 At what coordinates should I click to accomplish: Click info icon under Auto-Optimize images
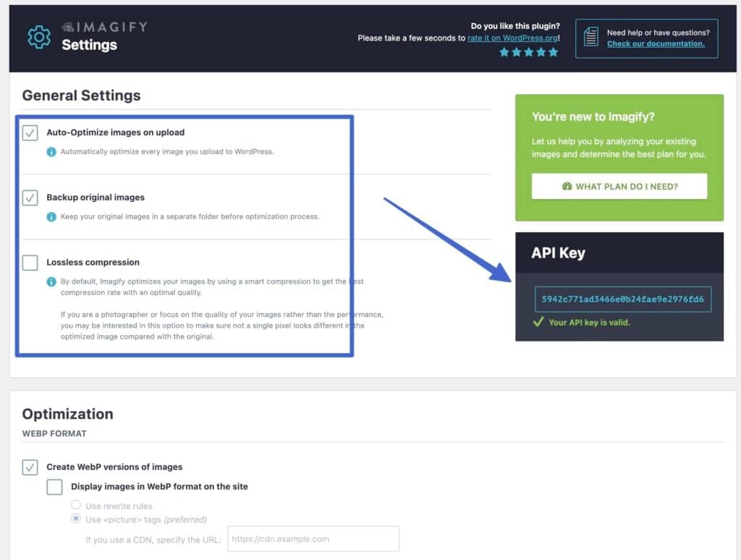51,152
